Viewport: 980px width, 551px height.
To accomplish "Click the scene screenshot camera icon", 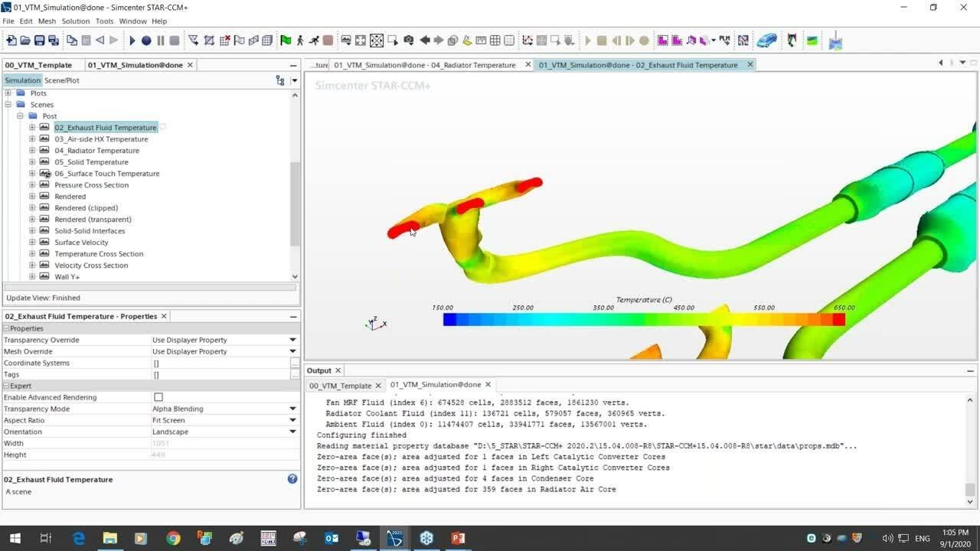I will click(x=409, y=41).
